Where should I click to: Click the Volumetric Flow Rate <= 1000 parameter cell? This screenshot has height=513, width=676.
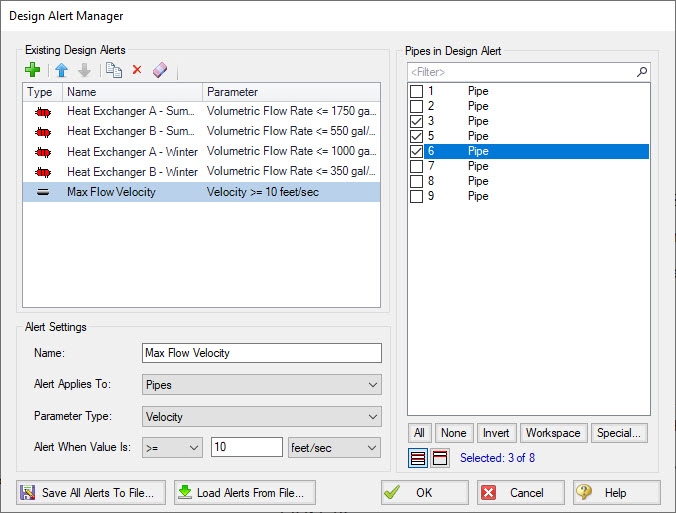tap(291, 151)
